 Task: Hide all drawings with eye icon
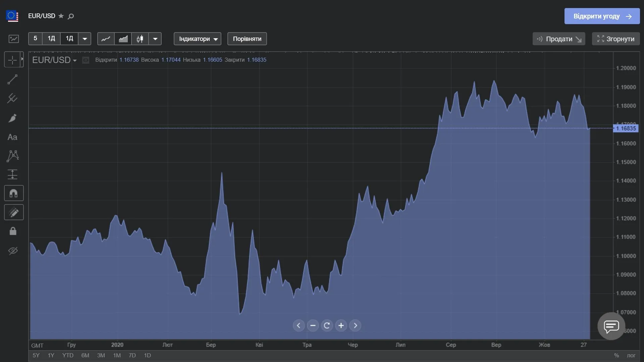[13, 251]
